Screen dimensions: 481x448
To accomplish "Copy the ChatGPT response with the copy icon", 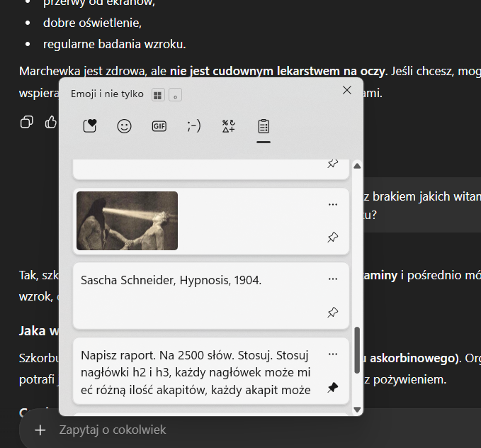I will pos(27,122).
